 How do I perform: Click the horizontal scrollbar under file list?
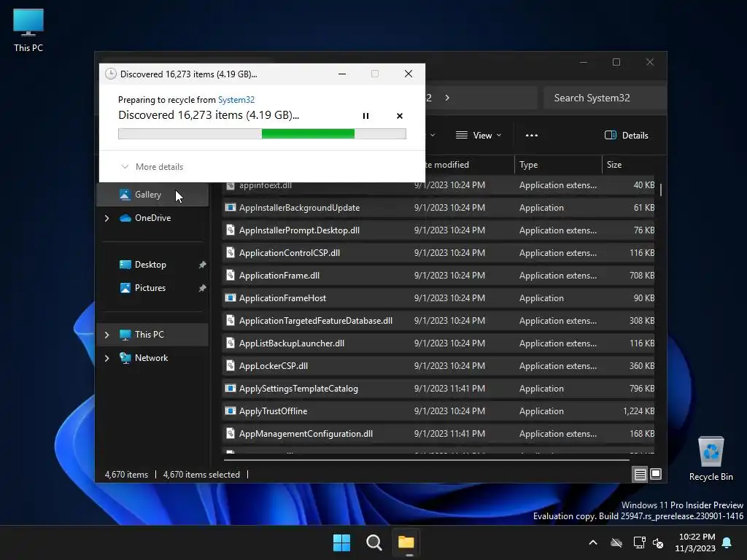[426, 460]
